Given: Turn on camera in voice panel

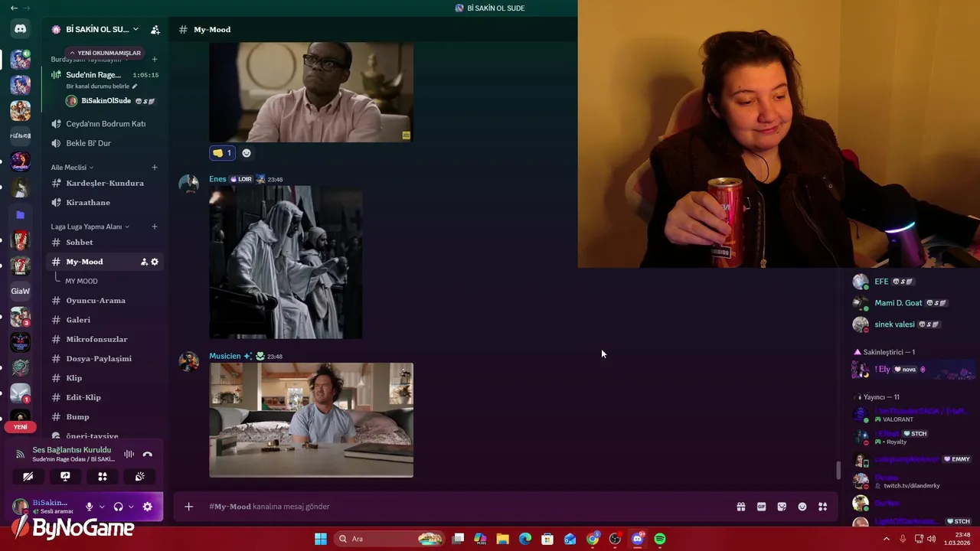Looking at the screenshot, I should (28, 476).
